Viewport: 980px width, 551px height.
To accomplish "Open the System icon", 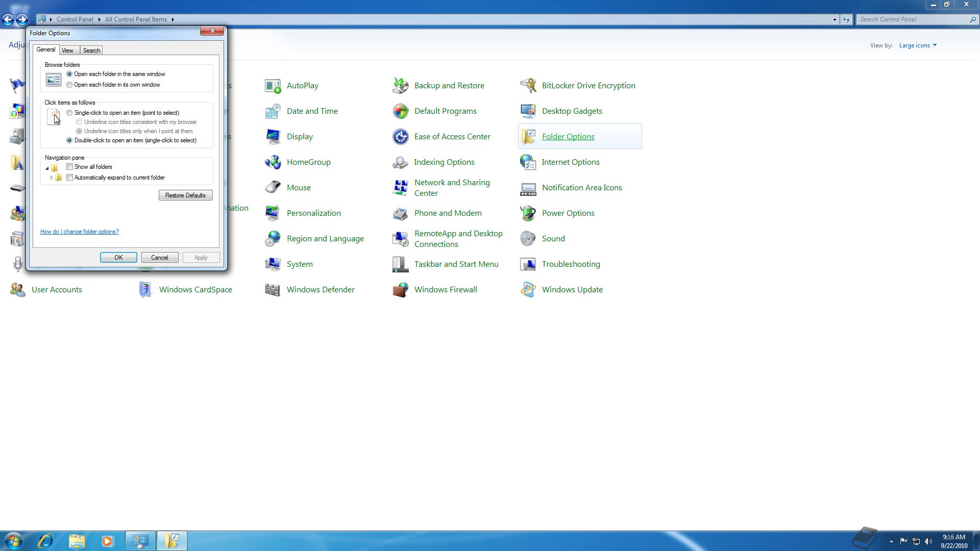I will (273, 264).
